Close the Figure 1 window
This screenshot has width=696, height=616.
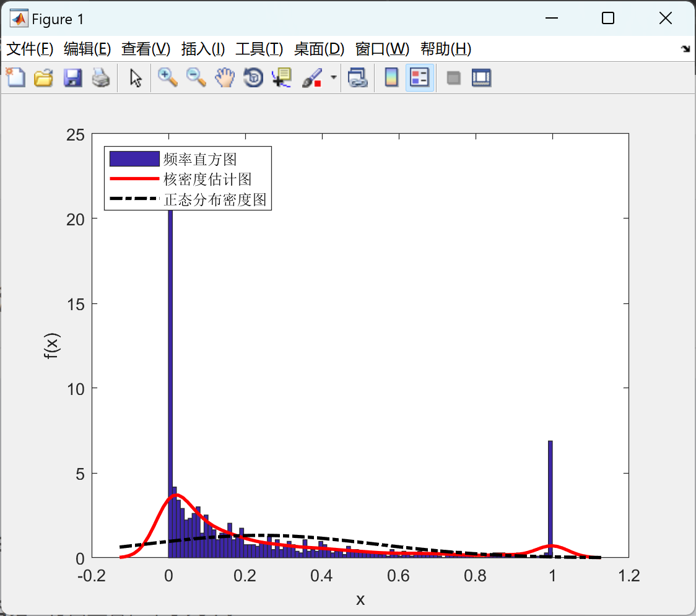tap(666, 18)
